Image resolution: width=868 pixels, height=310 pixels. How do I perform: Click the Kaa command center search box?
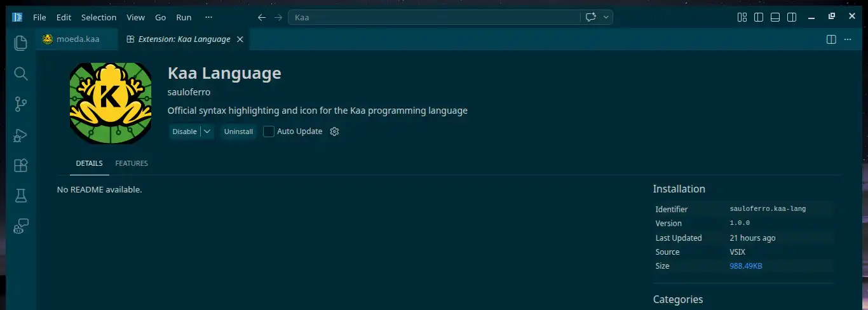pyautogui.click(x=434, y=17)
